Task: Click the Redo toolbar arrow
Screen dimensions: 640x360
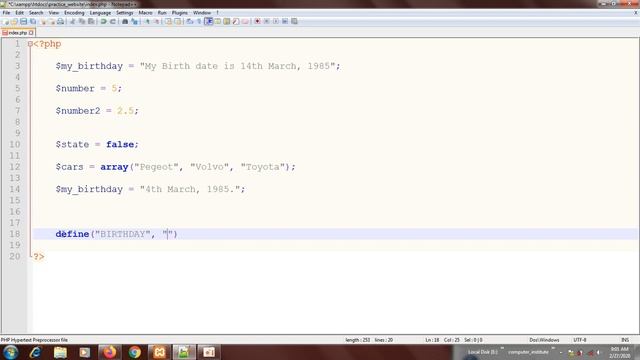Action: (113, 21)
